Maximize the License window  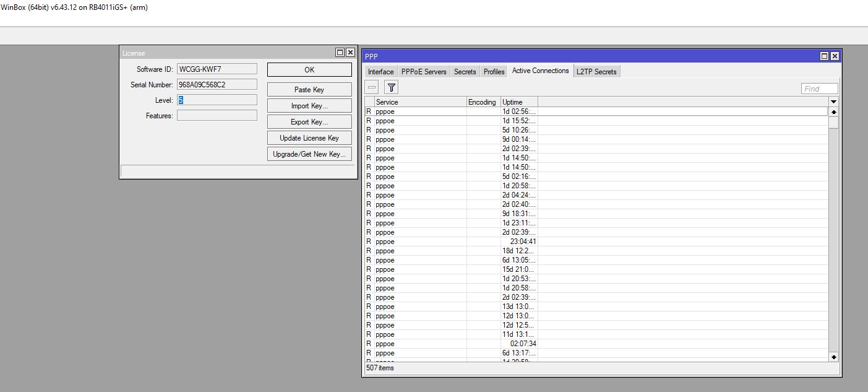[340, 53]
